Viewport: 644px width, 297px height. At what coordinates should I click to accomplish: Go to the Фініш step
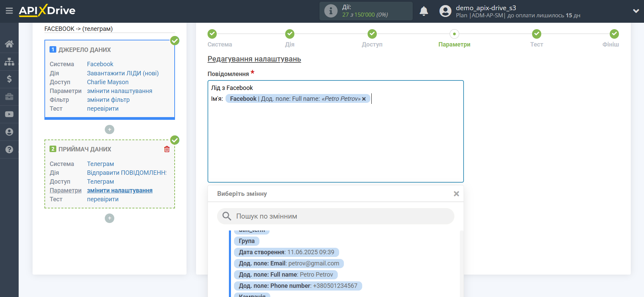point(611,38)
